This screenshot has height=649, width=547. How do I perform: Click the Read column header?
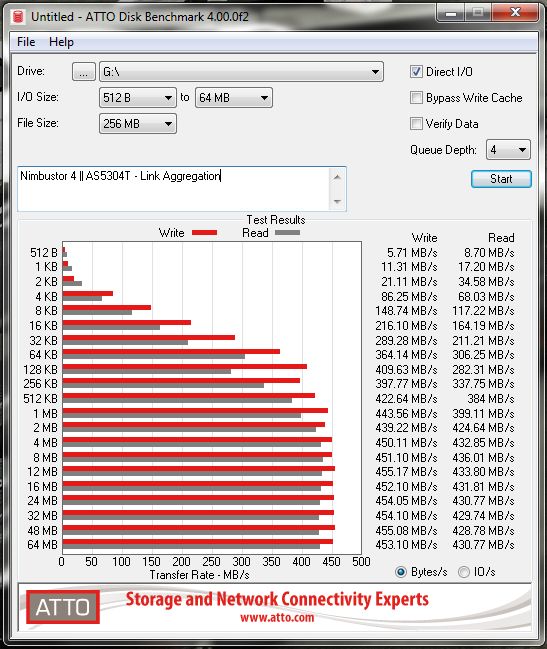(x=501, y=238)
